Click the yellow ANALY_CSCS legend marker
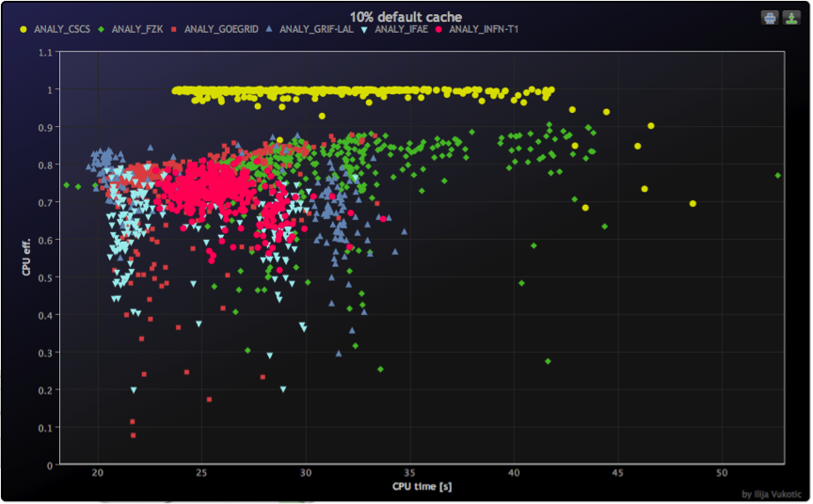813x504 pixels. 24,30
